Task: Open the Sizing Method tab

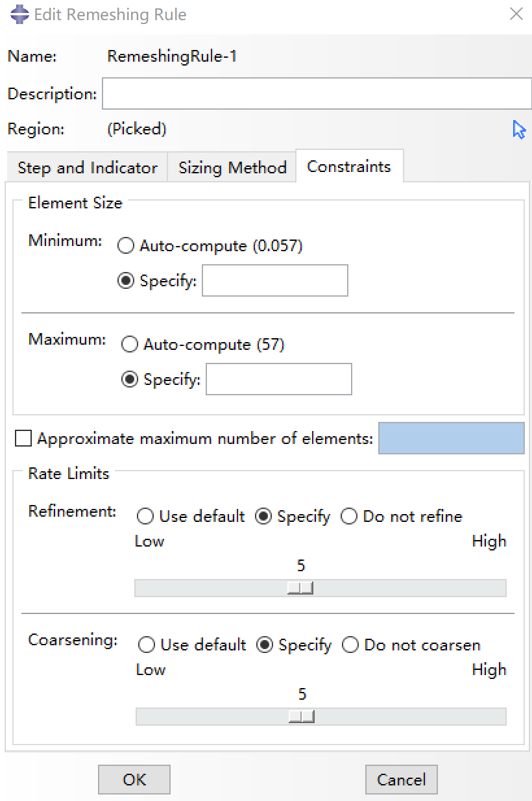Action: pos(232,168)
